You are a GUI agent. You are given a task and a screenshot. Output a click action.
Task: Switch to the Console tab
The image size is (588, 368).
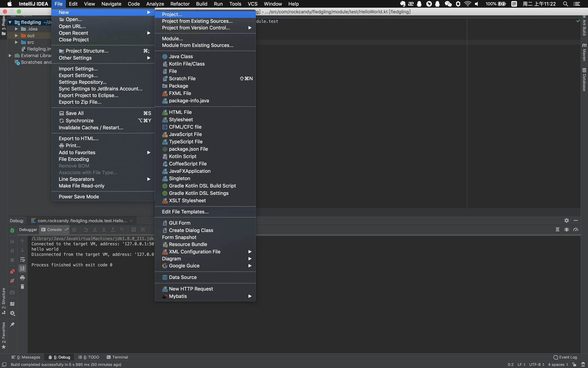[x=54, y=229]
